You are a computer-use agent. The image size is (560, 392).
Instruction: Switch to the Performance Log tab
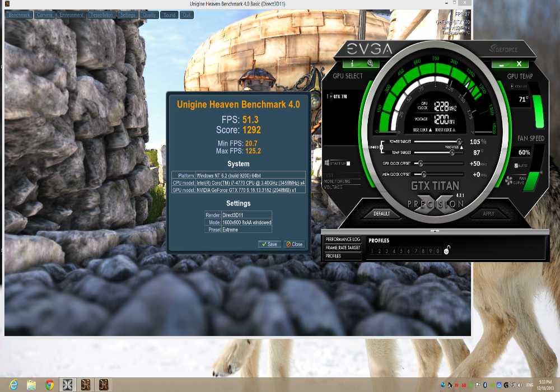click(343, 239)
